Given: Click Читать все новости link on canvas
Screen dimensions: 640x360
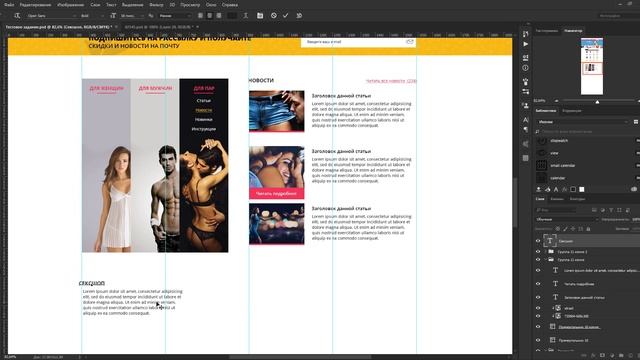Looking at the screenshot, I should 391,81.
